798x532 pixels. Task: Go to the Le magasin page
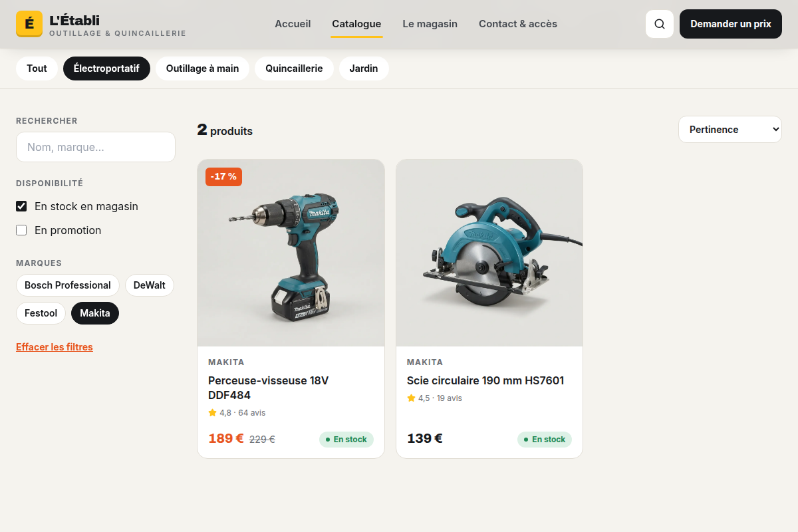click(430, 24)
